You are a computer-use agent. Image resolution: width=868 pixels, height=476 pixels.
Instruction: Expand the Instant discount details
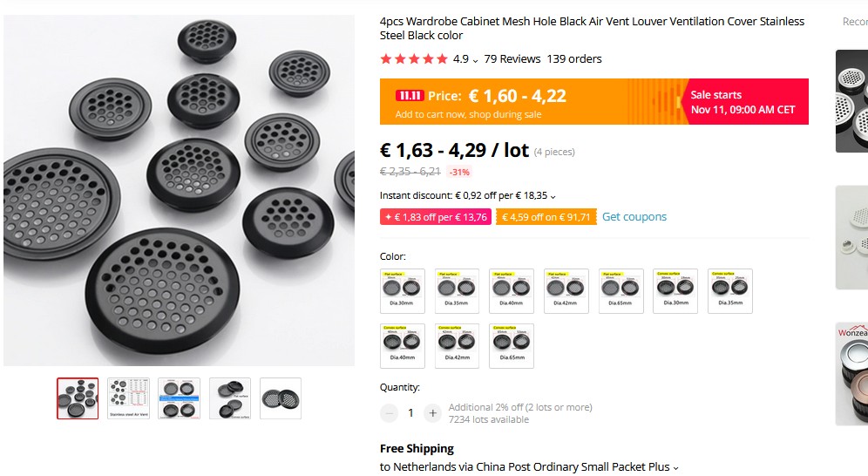click(x=553, y=197)
